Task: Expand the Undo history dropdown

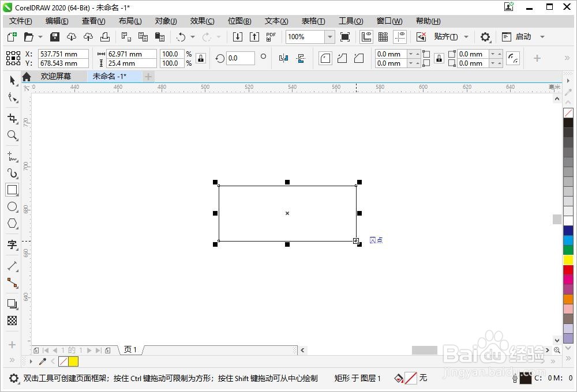Action: (x=193, y=37)
